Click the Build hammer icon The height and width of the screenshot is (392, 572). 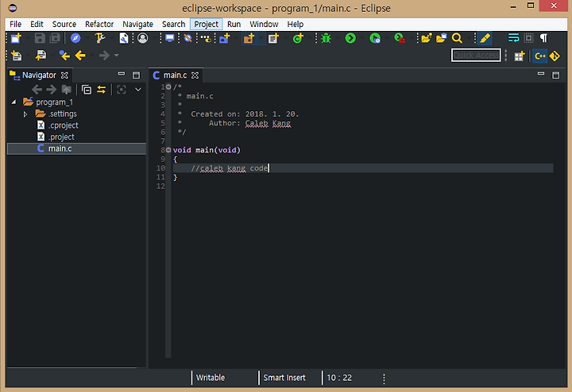tap(99, 38)
